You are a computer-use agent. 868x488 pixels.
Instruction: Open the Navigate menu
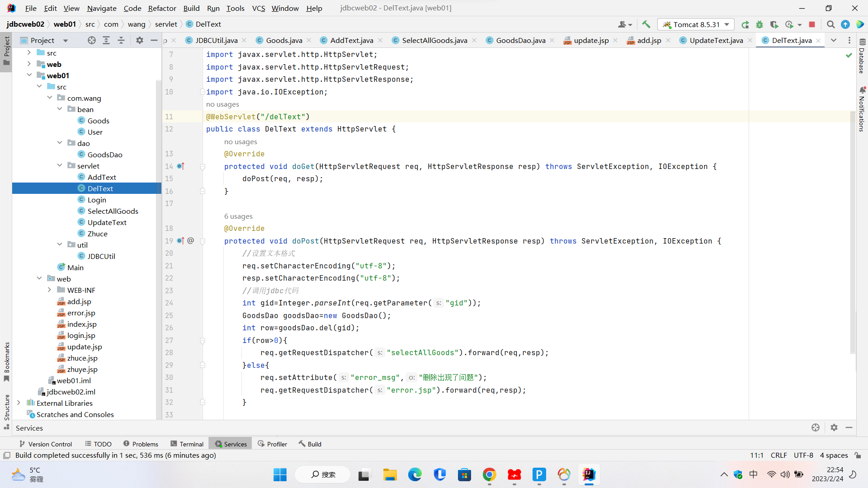(x=102, y=8)
